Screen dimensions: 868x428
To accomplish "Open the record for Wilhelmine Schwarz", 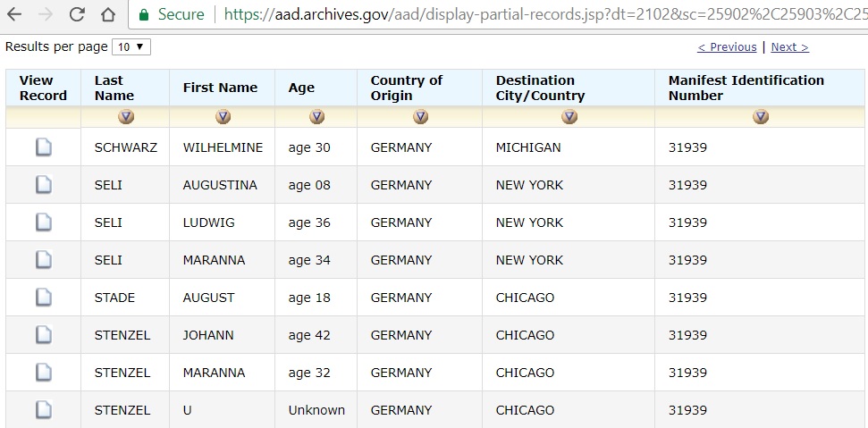I will click(x=43, y=147).
